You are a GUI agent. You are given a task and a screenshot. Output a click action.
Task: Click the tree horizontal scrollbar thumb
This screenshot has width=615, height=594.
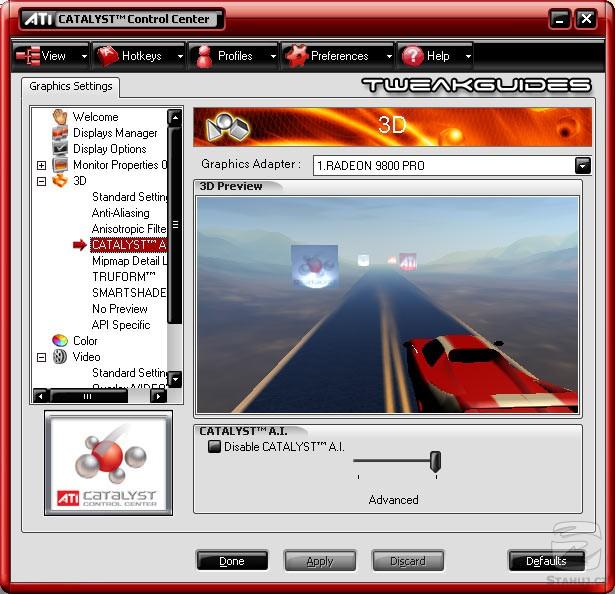coord(88,396)
